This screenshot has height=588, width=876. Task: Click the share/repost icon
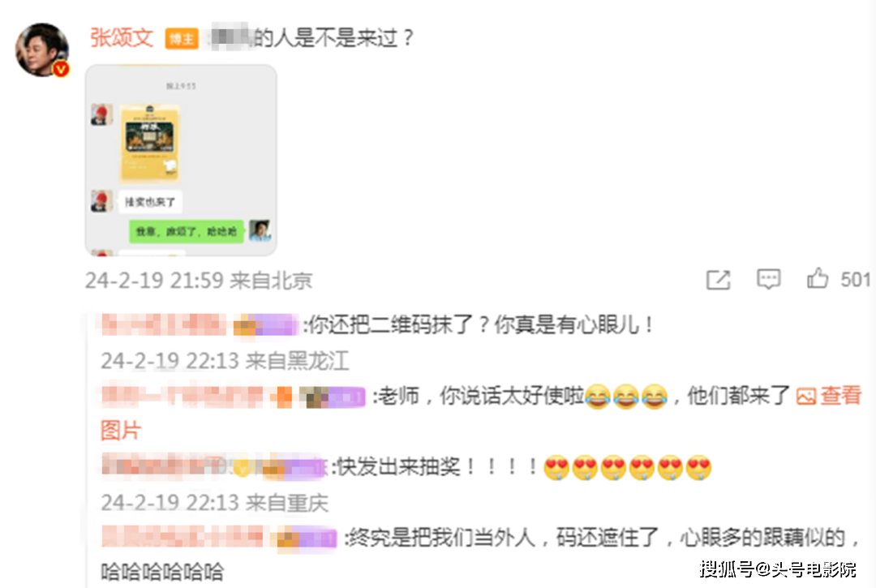tap(719, 280)
